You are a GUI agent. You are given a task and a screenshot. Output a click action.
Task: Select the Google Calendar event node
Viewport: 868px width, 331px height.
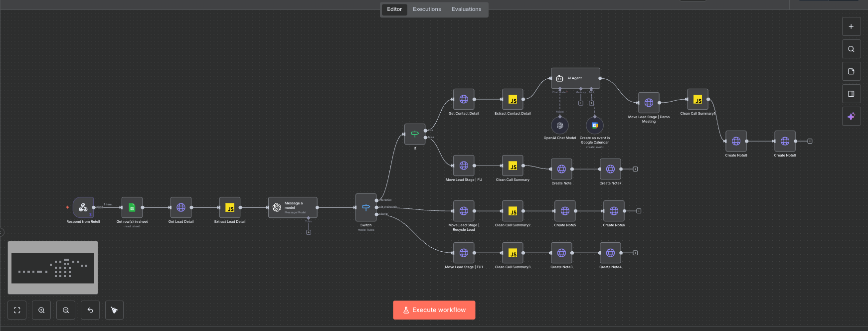tap(594, 126)
